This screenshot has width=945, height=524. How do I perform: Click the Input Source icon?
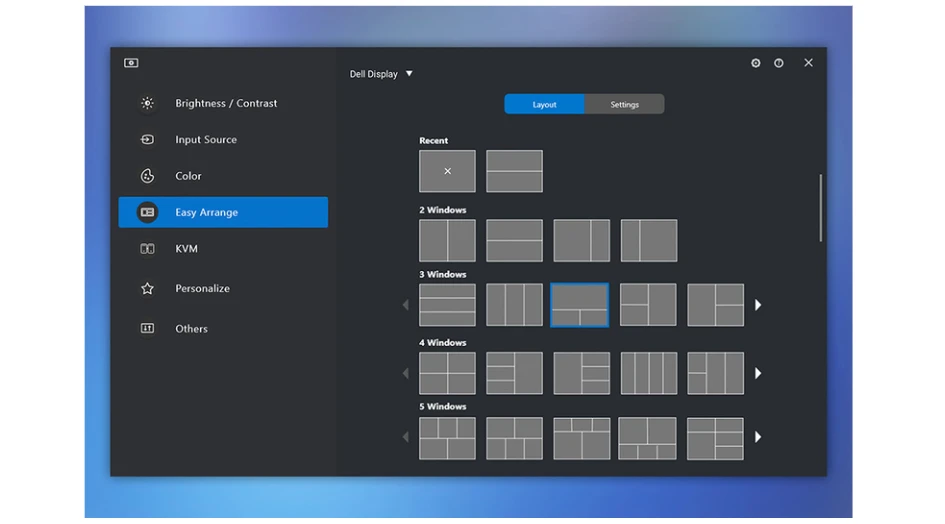[x=147, y=139]
